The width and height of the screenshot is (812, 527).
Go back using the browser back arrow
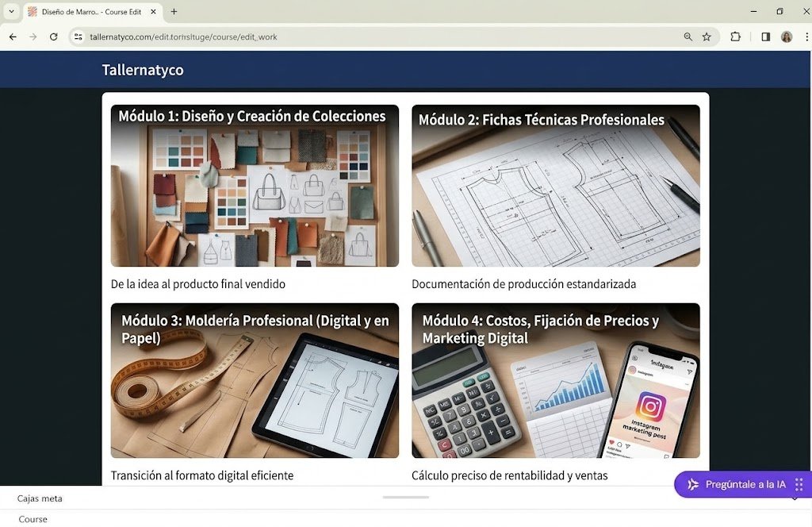(13, 37)
